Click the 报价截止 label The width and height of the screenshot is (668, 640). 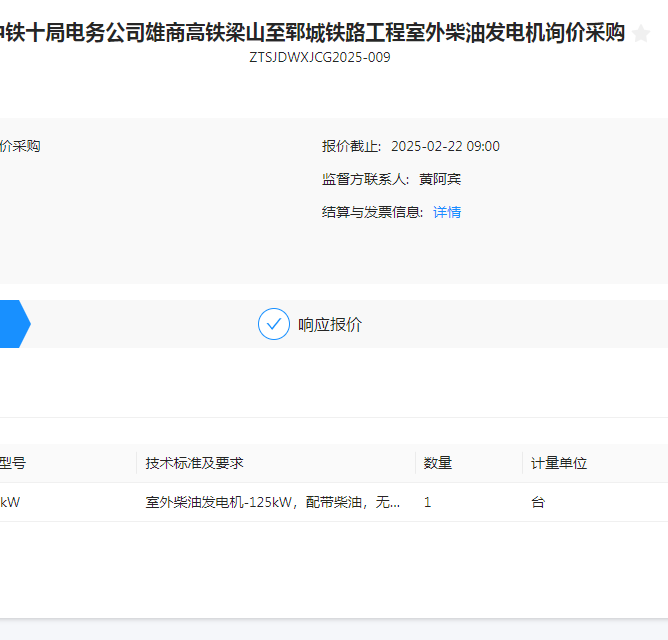tap(351, 146)
